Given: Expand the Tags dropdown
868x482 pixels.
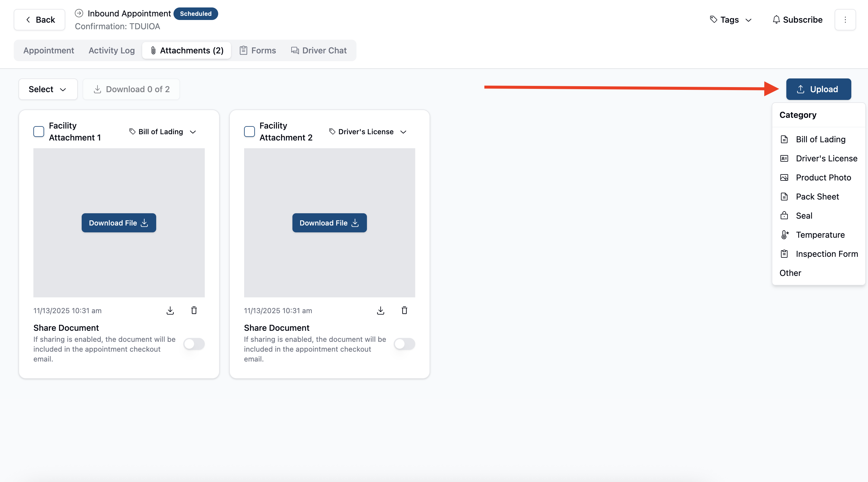Looking at the screenshot, I should click(x=731, y=20).
